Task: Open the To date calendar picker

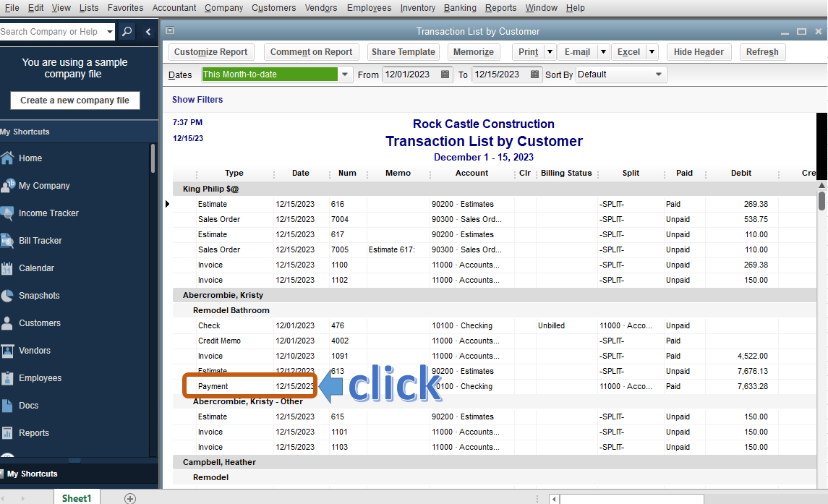Action: click(x=534, y=74)
